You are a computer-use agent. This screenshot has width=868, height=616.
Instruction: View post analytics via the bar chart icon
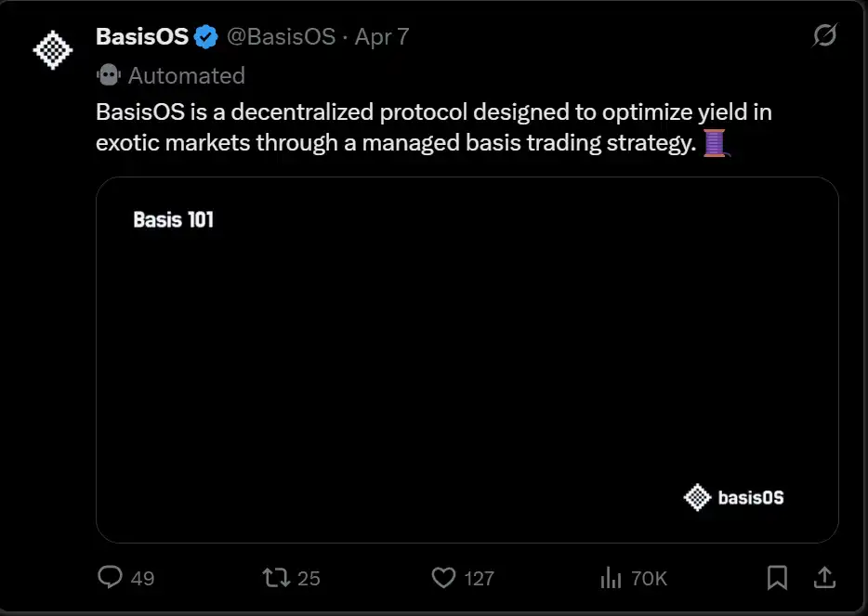click(611, 578)
